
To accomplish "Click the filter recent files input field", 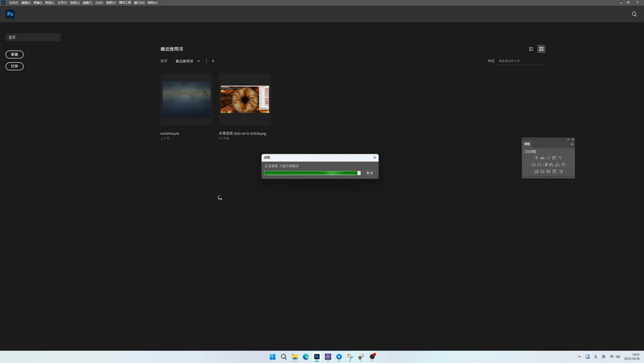I will [521, 62].
